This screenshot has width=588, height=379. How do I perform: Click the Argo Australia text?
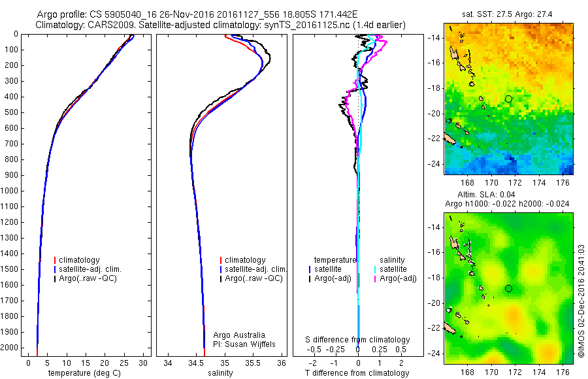(239, 335)
